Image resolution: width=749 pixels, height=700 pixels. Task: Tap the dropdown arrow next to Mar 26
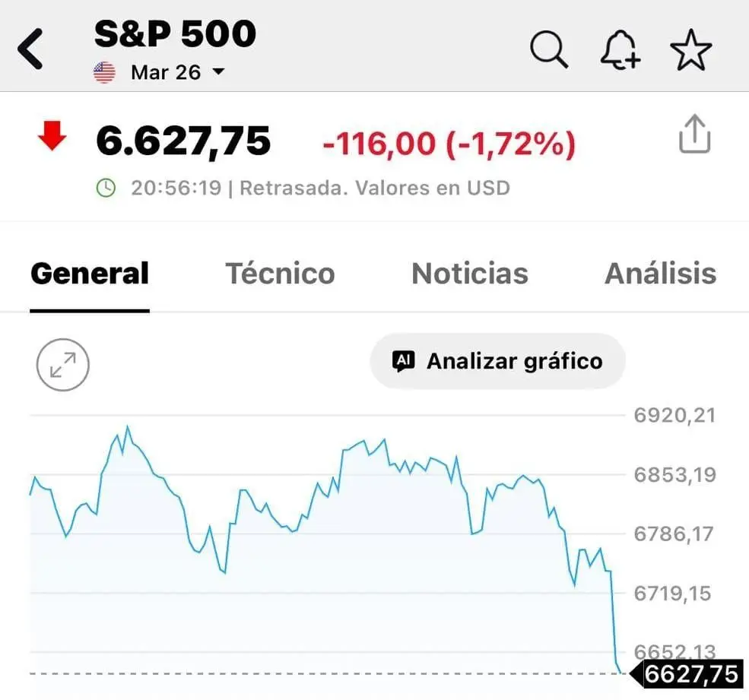coord(218,72)
